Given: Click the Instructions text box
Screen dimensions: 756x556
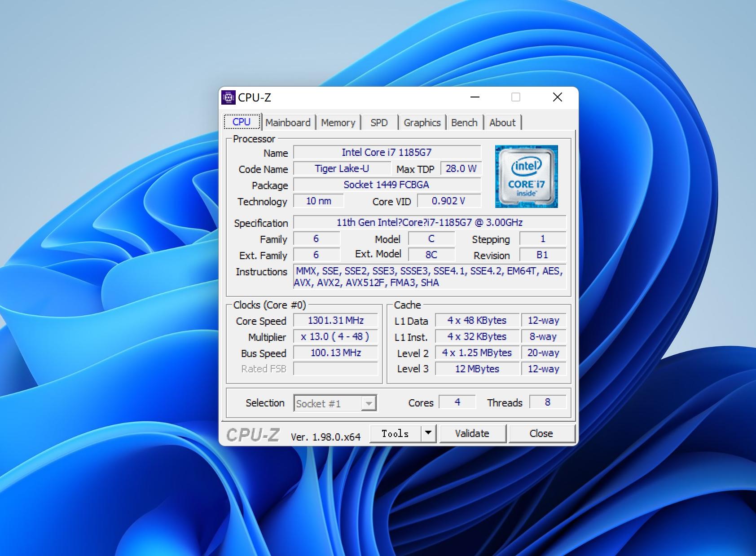Looking at the screenshot, I should (429, 277).
